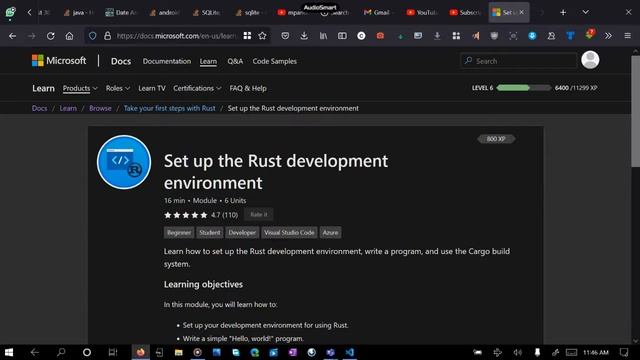Open a new browser tab with plus
The height and width of the screenshot is (360, 640).
coord(563,12)
